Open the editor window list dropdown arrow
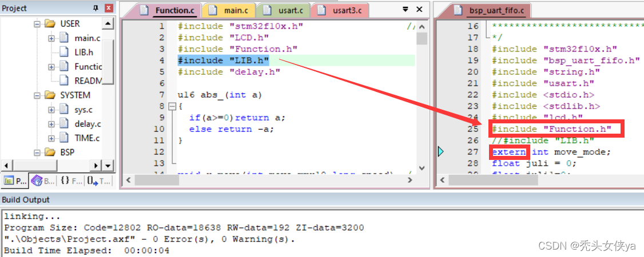 tap(406, 9)
